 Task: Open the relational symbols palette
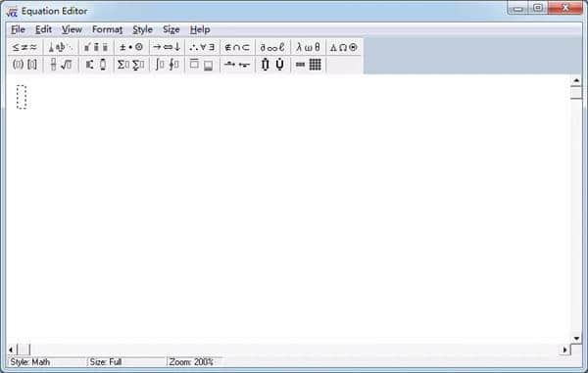pyautogui.click(x=24, y=47)
